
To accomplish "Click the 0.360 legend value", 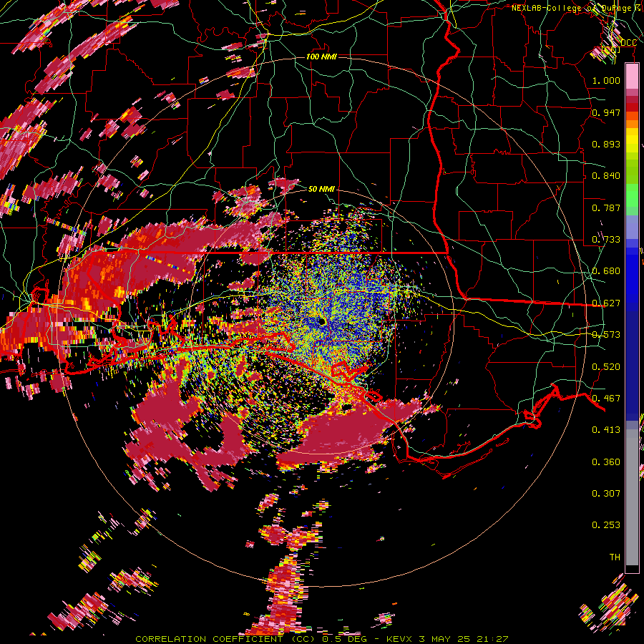I will pyautogui.click(x=606, y=462).
